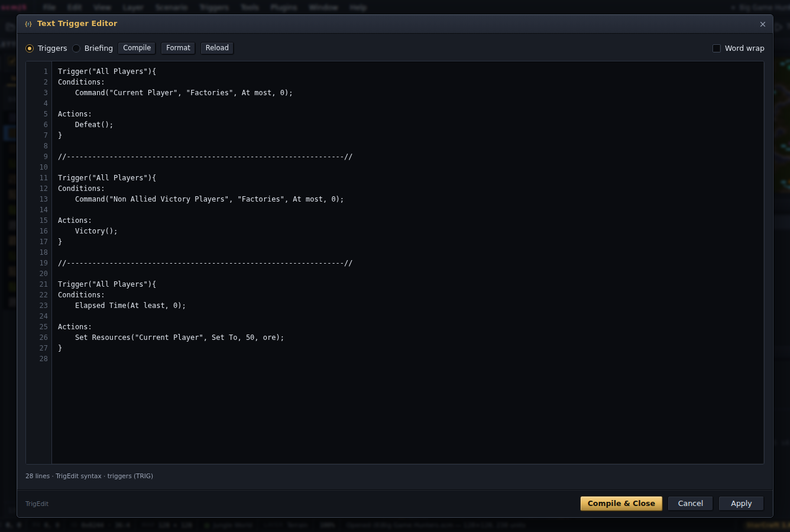Click empty code area to place cursor
790x532 pixels.
(408, 414)
